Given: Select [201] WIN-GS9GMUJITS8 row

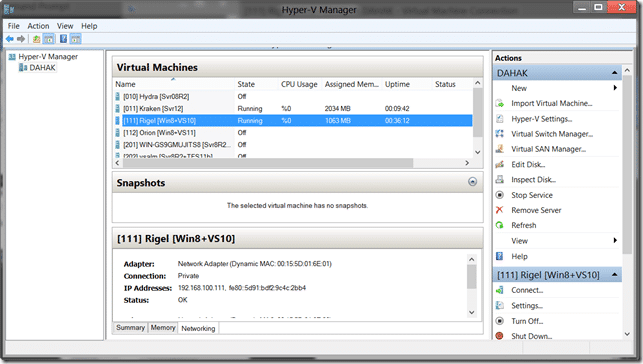Looking at the screenshot, I should [293, 145].
